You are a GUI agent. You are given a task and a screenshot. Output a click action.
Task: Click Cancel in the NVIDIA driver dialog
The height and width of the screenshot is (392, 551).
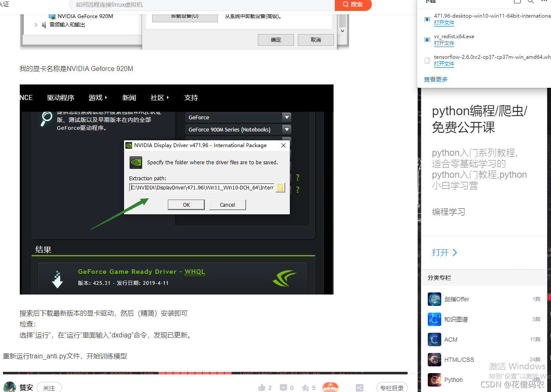tap(228, 205)
